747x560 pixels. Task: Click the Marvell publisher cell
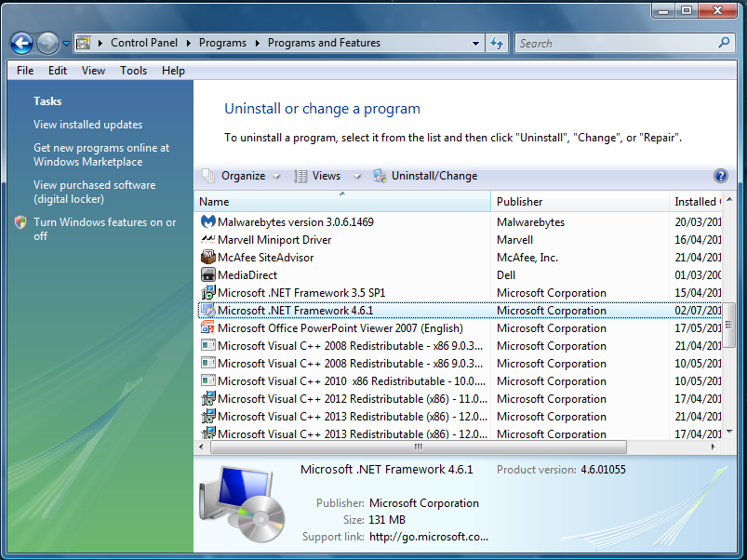pos(514,239)
